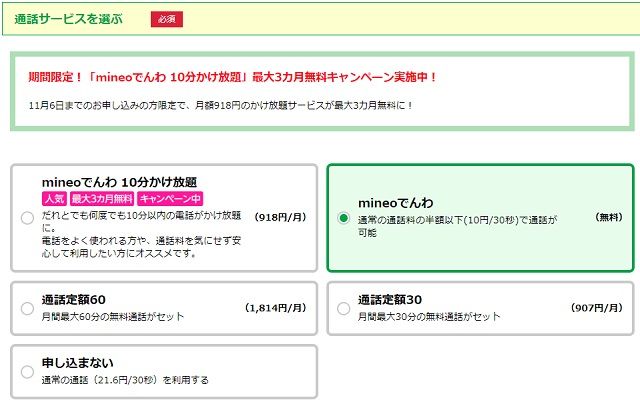Click 月間最大60分の無料通話がセット description
Screen dimensions: 640x406
click(x=113, y=317)
